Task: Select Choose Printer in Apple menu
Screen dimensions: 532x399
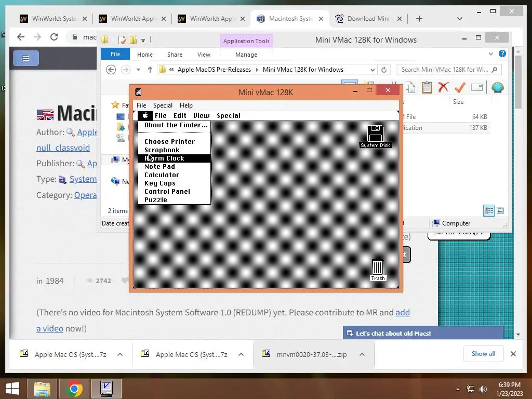Action: tap(175, 141)
